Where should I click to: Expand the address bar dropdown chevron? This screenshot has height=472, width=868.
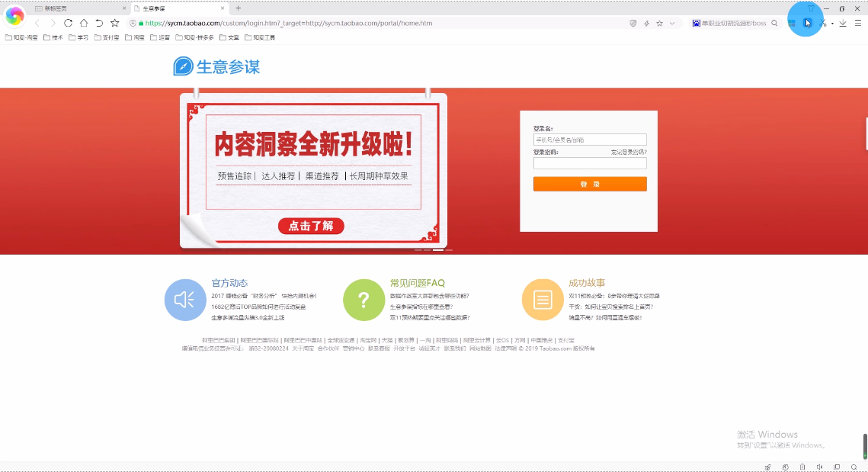(x=672, y=23)
